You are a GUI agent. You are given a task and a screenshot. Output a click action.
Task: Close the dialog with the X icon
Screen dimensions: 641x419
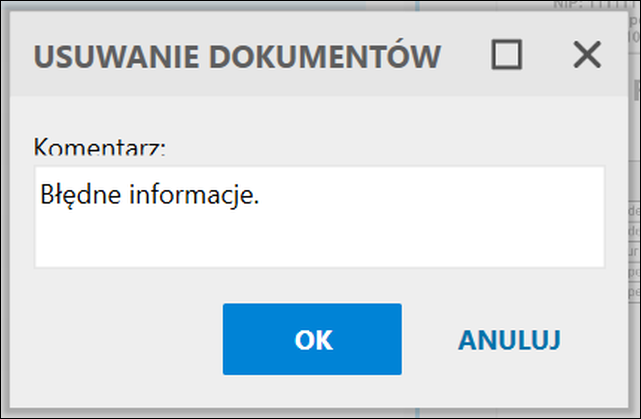[586, 55]
